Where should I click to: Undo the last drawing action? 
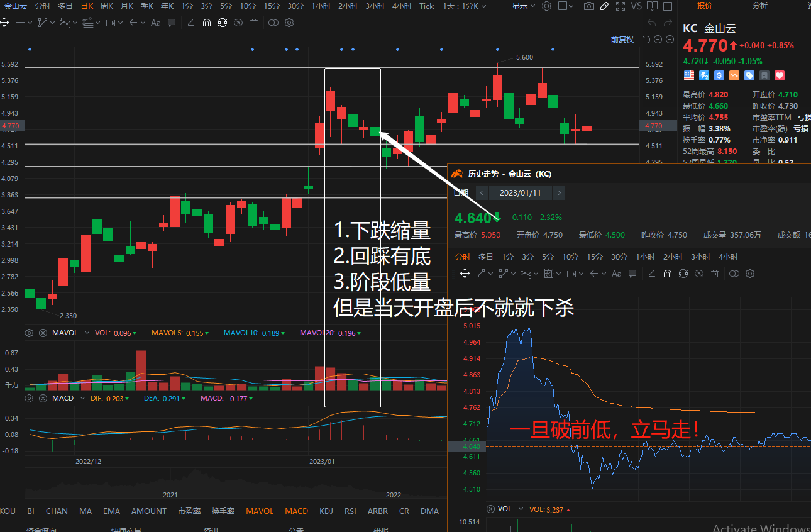point(651,23)
